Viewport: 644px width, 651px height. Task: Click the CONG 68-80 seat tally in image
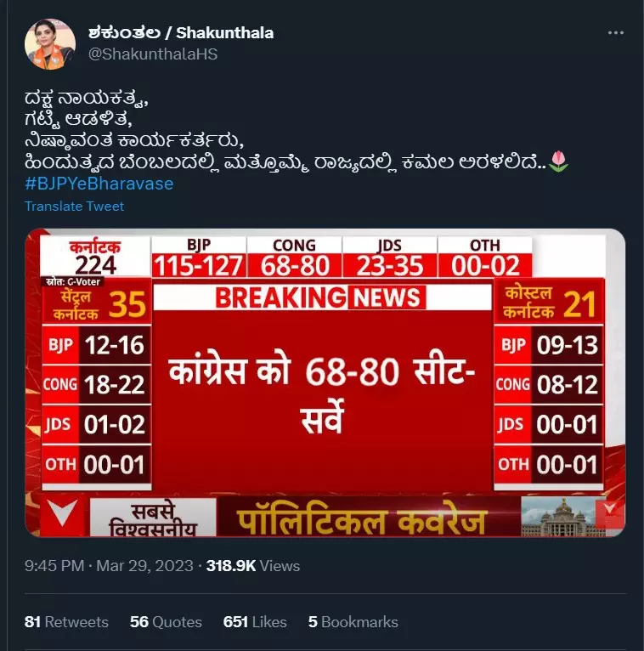point(294,257)
